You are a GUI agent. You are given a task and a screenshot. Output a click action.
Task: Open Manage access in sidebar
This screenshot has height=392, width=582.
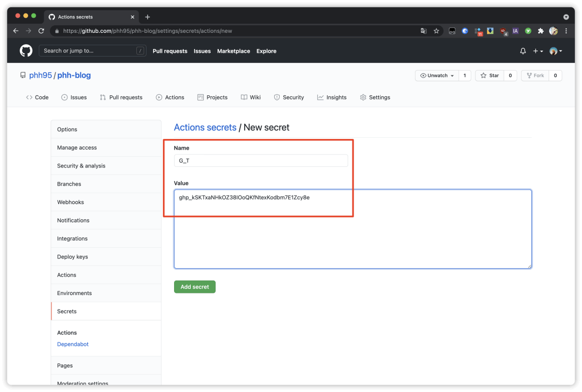(x=106, y=148)
